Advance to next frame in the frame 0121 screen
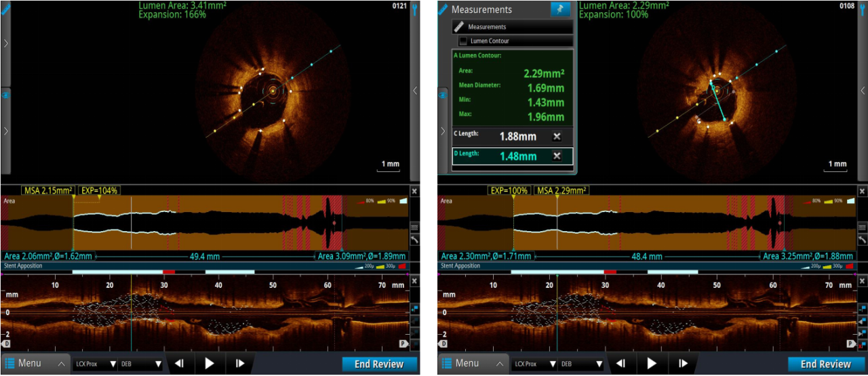 pos(239,364)
